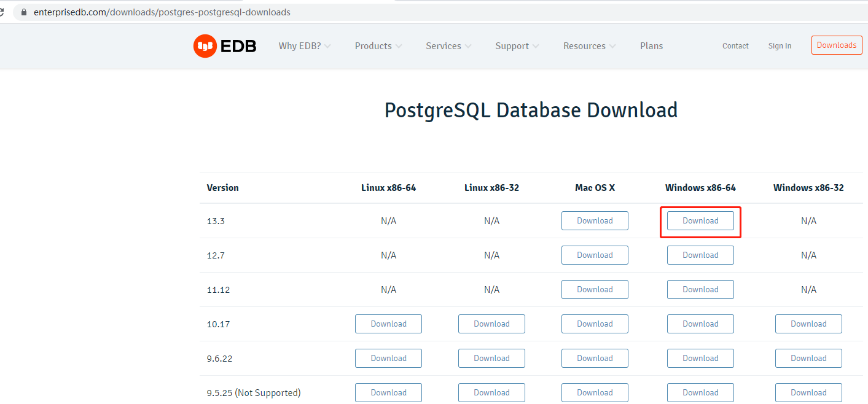Download version 9.5.25 for Linux x86-32

pos(491,393)
